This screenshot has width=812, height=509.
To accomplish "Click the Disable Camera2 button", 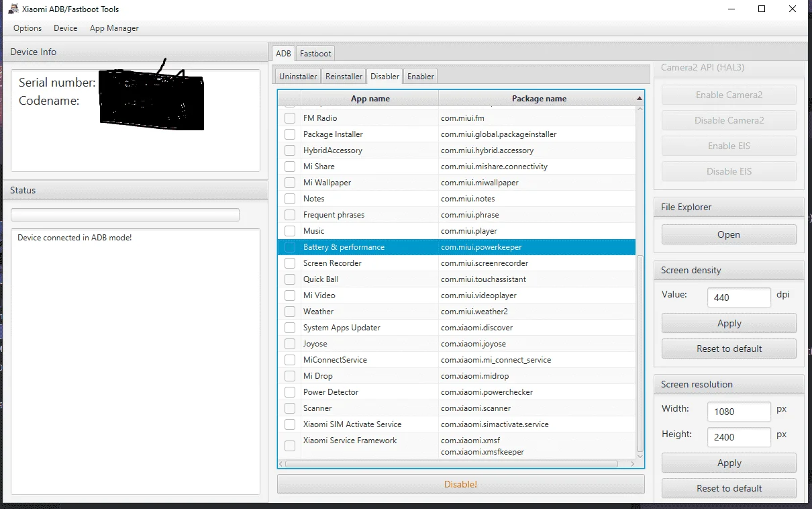I will coord(729,120).
